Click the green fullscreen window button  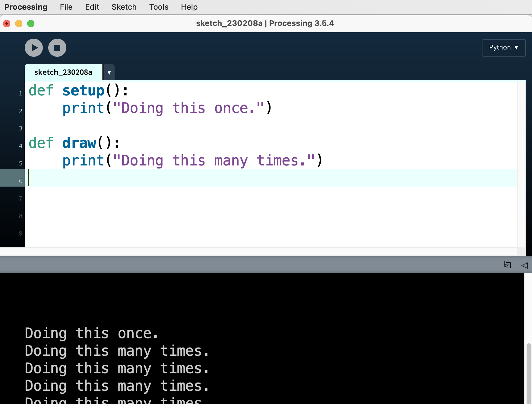[31, 24]
